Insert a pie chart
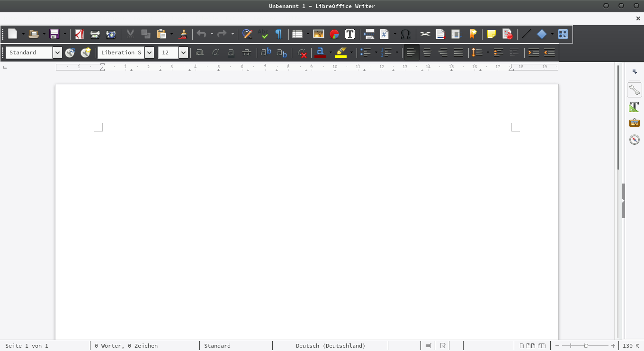Image resolution: width=644 pixels, height=351 pixels. 334,34
